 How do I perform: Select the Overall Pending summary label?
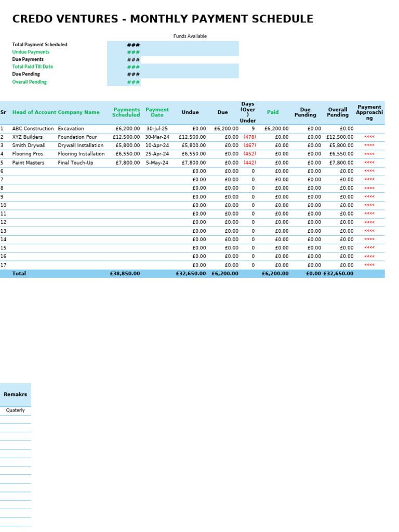coord(30,82)
